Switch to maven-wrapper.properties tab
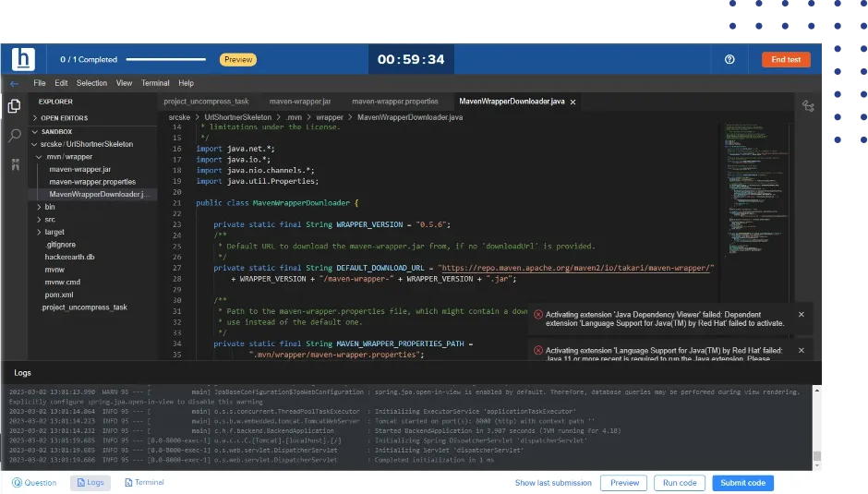Image resolution: width=868 pixels, height=494 pixels. point(395,102)
